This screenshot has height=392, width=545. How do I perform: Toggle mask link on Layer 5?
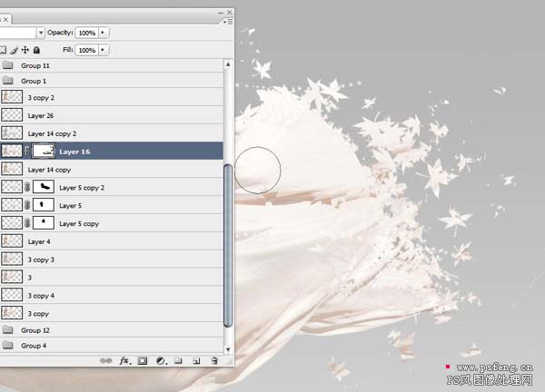pyautogui.click(x=27, y=205)
